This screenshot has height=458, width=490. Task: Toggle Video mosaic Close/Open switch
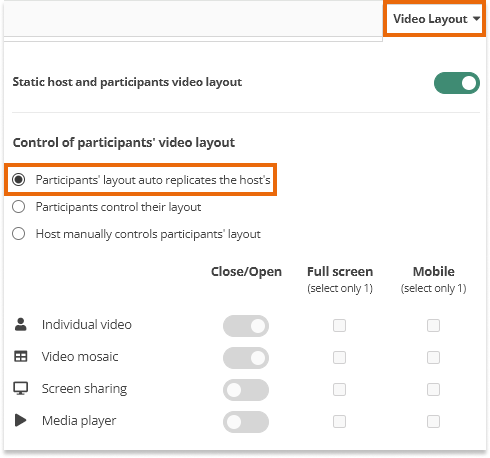pos(246,358)
